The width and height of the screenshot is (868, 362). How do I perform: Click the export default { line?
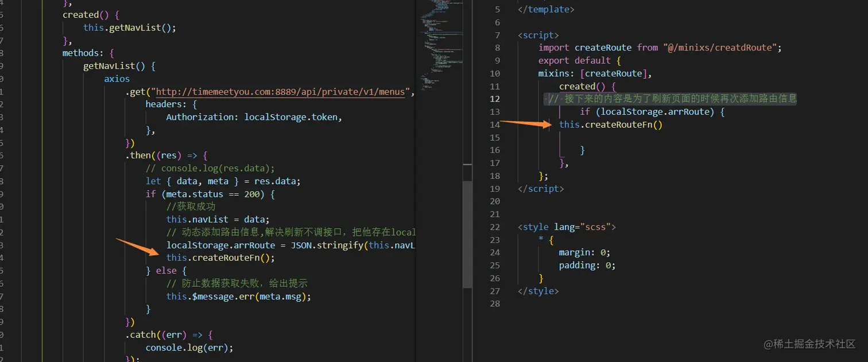coord(580,60)
